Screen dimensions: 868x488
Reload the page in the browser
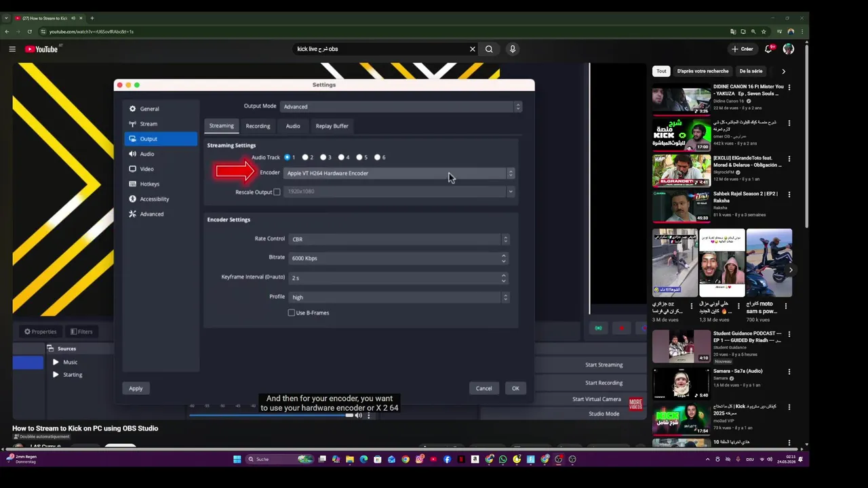pyautogui.click(x=31, y=31)
